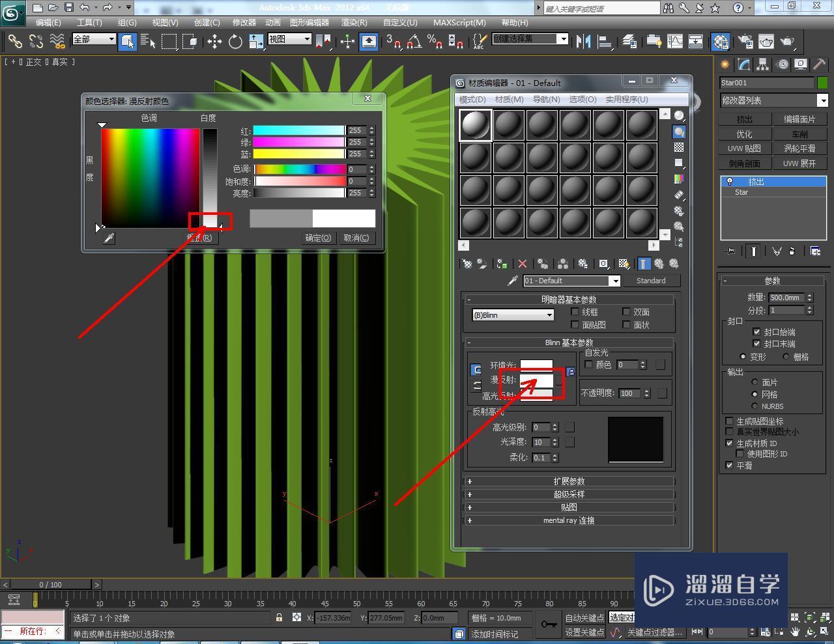This screenshot has width=834, height=644.
Task: Enable the 双面 checkbox
Action: [x=626, y=312]
